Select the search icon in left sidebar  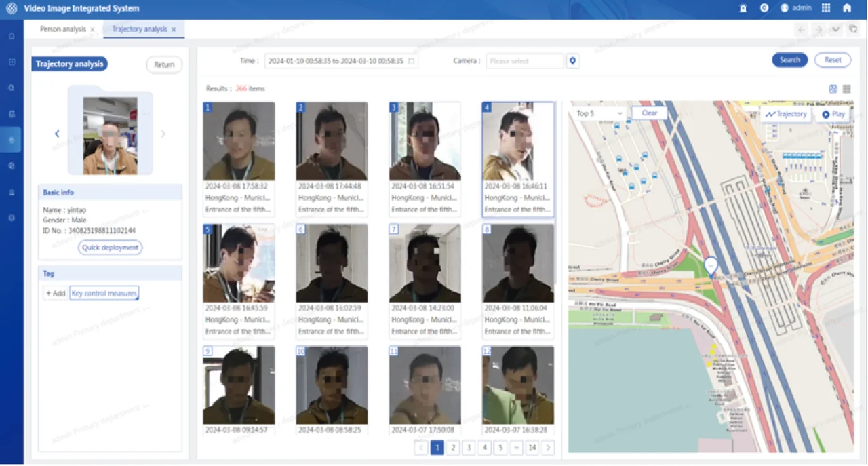click(12, 88)
